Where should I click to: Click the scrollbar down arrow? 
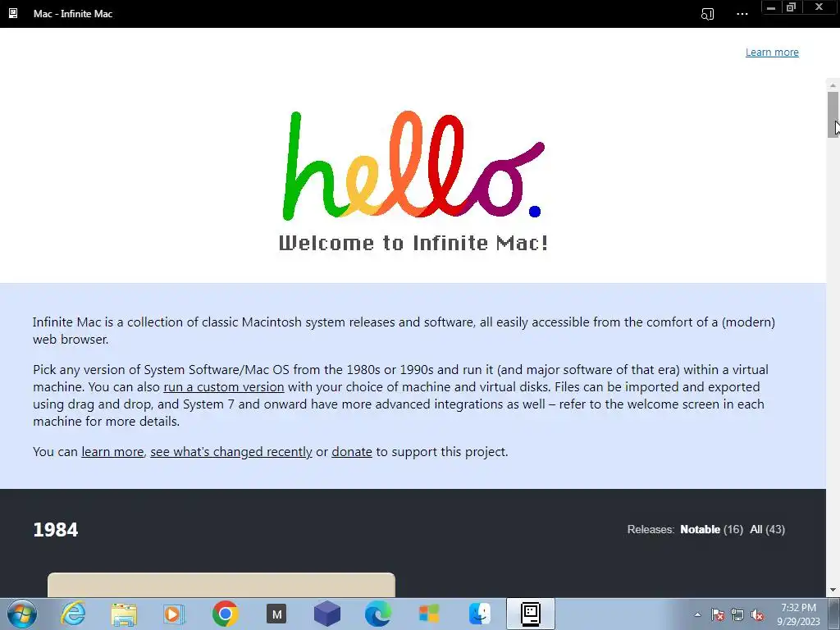pyautogui.click(x=833, y=591)
